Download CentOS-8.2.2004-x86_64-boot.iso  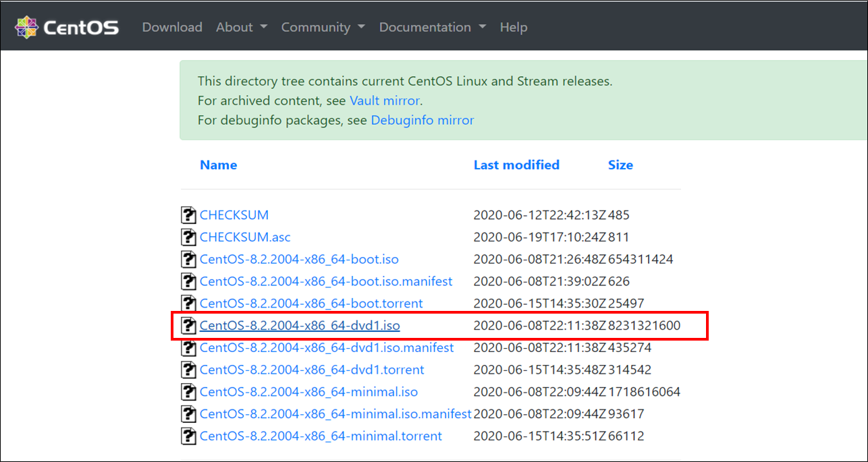pos(299,259)
